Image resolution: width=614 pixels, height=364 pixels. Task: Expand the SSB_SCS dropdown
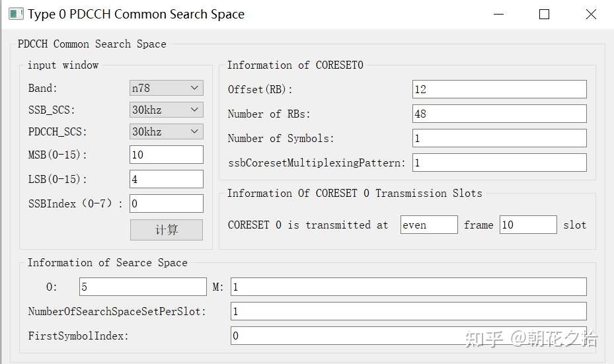pyautogui.click(x=166, y=110)
